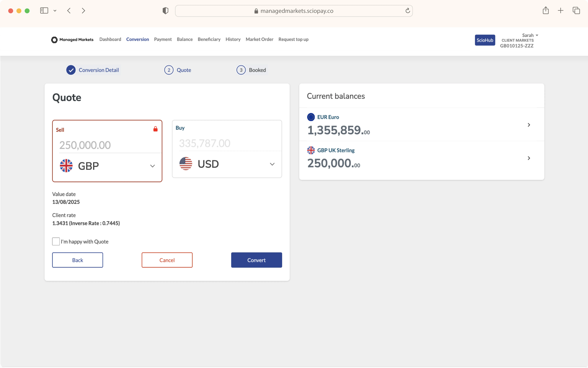Toggle the Safari sidebar icon
This screenshot has width=588, height=368.
click(x=44, y=10)
